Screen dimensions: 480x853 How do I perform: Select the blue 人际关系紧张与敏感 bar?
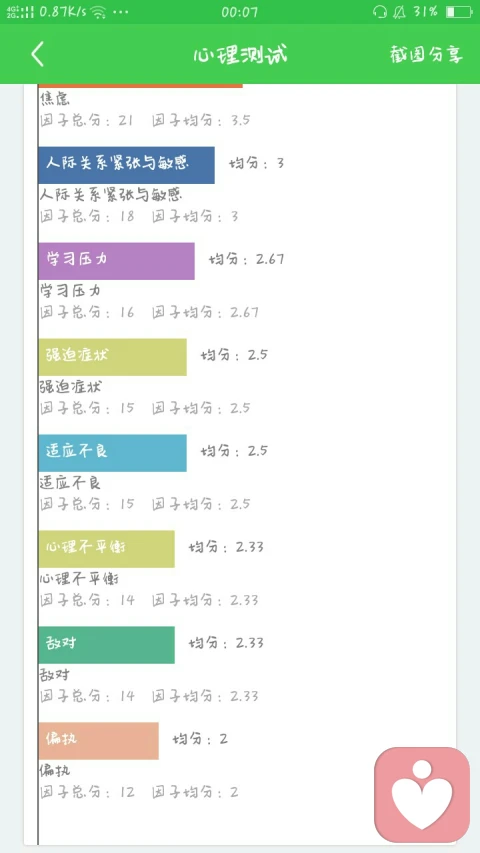tap(126, 165)
